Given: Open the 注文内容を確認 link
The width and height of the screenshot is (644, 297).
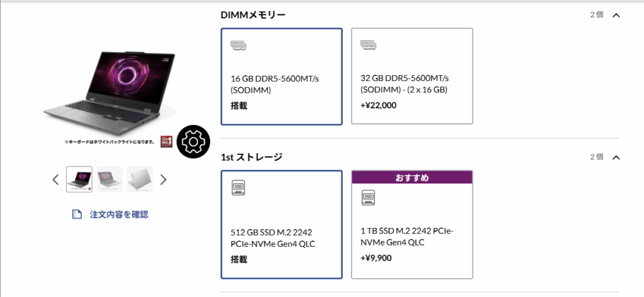Looking at the screenshot, I should [x=118, y=214].
